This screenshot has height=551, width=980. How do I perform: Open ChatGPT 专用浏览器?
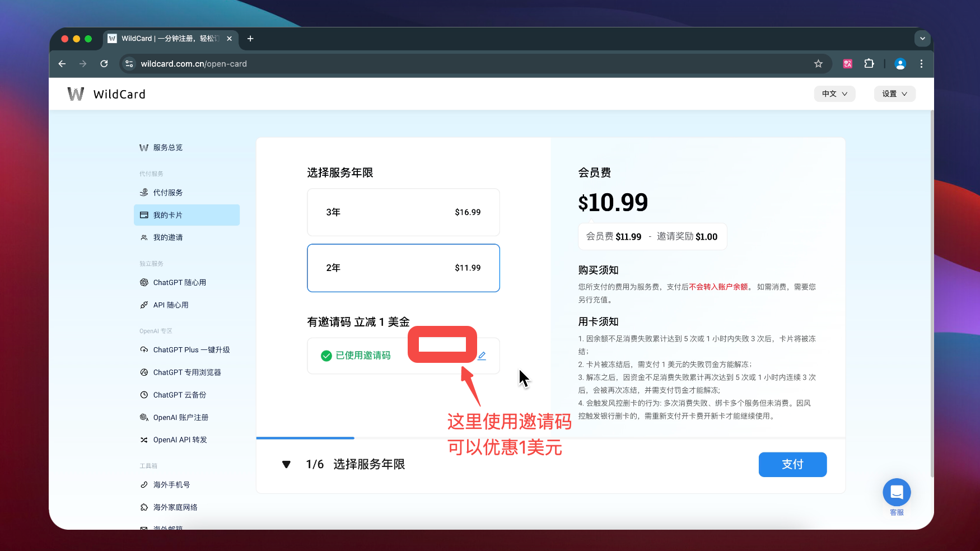click(186, 372)
